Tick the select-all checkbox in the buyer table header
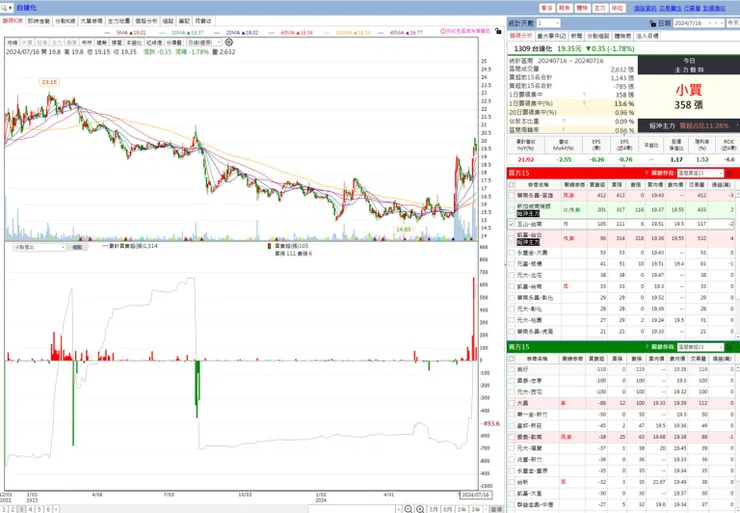740x513 pixels. (x=512, y=185)
